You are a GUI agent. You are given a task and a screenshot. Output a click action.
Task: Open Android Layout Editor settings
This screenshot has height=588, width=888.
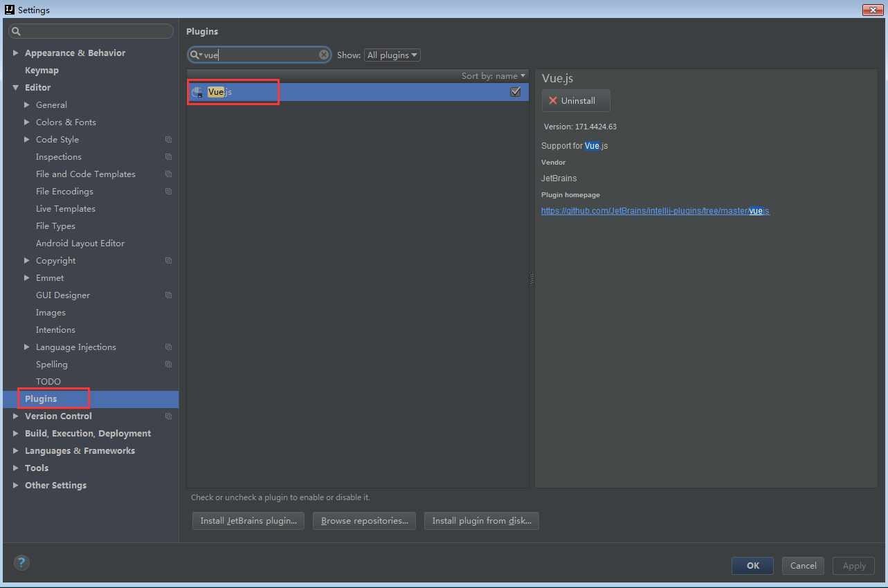click(x=80, y=244)
